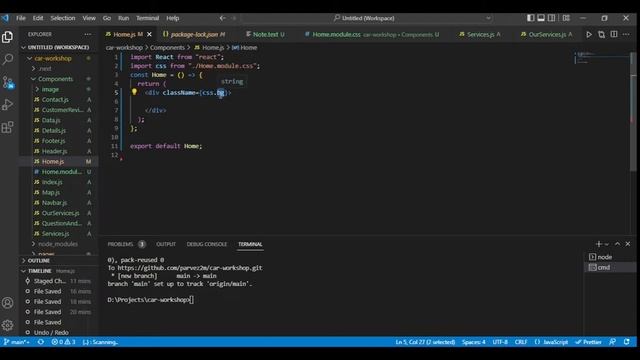The image size is (640, 360).
Task: Add a new terminal with plus icon
Action: pos(598,244)
